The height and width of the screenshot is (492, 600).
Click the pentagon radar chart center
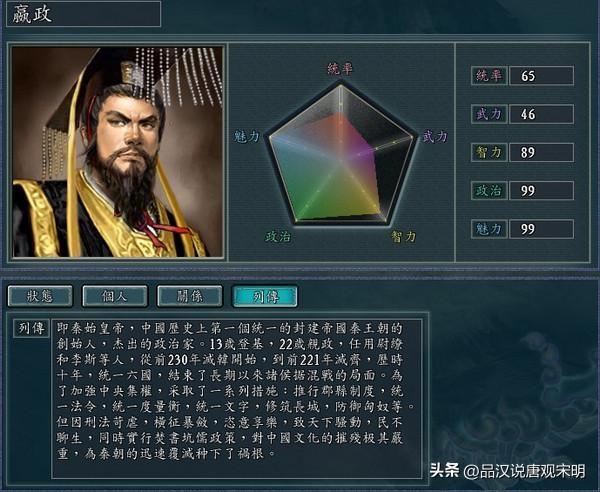[x=341, y=159]
